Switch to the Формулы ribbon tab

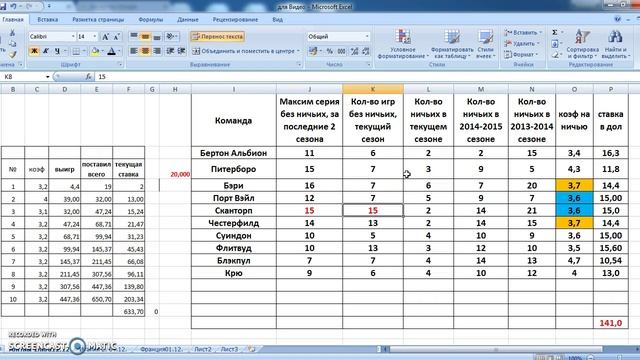[151, 20]
